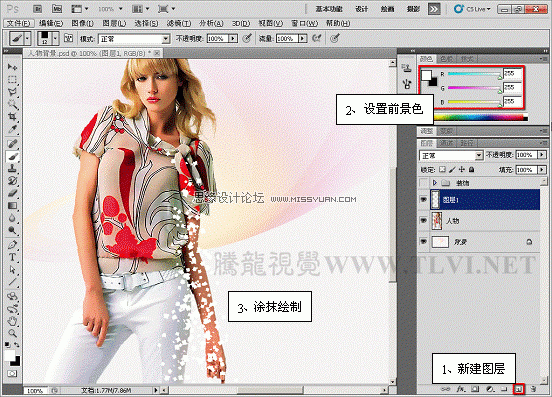
Task: Open the flow slider arrow
Action: (303, 38)
